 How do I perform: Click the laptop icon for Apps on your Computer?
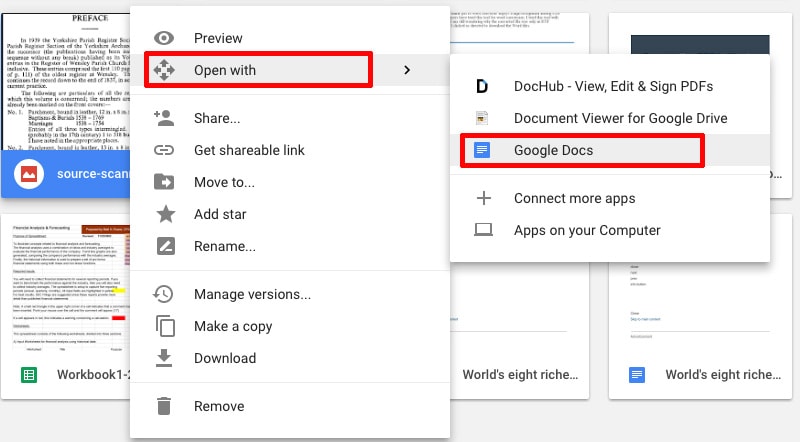tap(483, 230)
